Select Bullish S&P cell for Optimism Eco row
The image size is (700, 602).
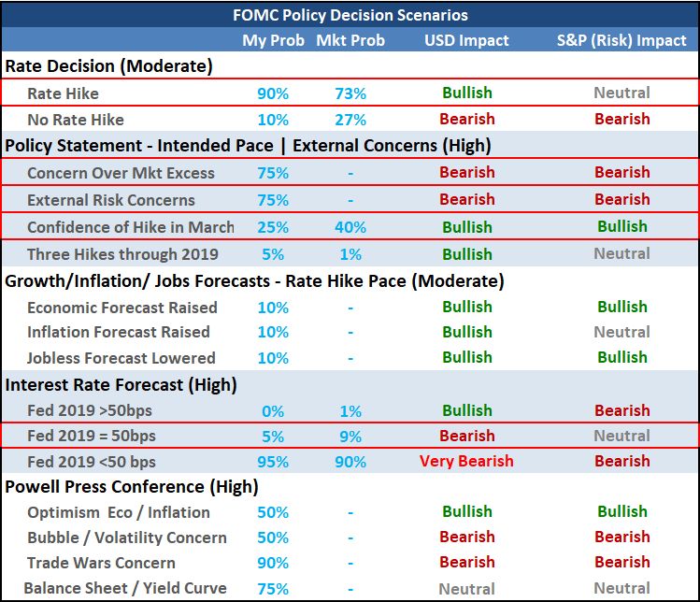coord(622,511)
